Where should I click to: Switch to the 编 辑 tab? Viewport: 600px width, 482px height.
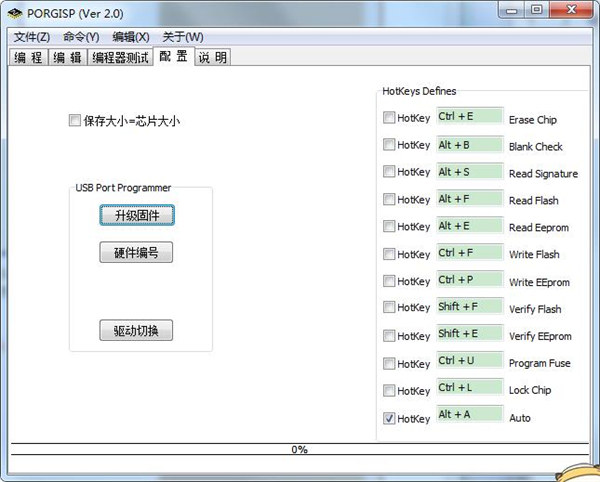pyautogui.click(x=67, y=57)
